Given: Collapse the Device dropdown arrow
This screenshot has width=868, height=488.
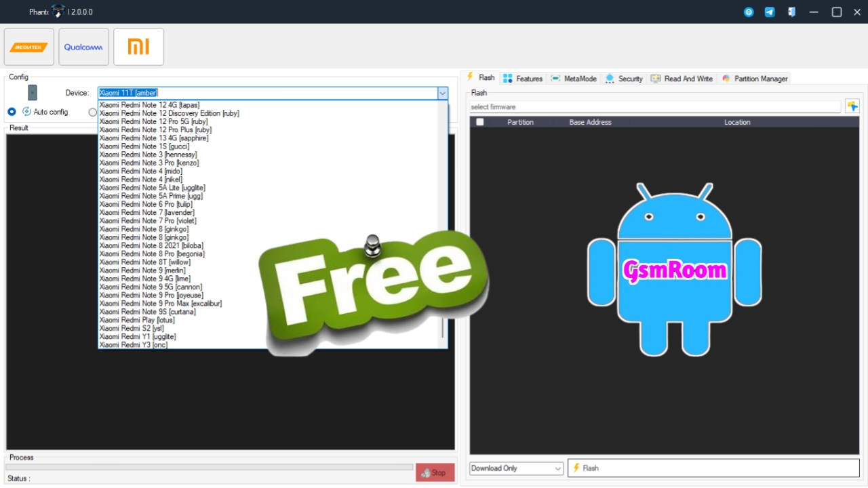Looking at the screenshot, I should pos(442,93).
